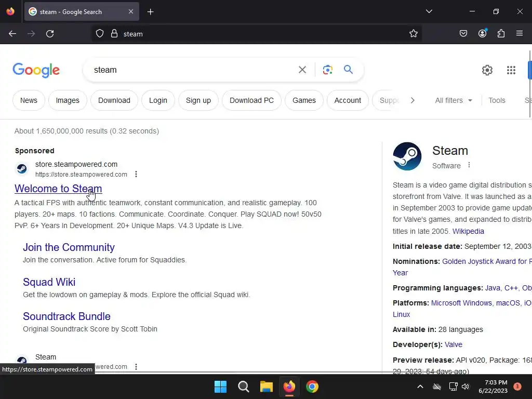Open the Soundtrack Bundle link

point(66,316)
